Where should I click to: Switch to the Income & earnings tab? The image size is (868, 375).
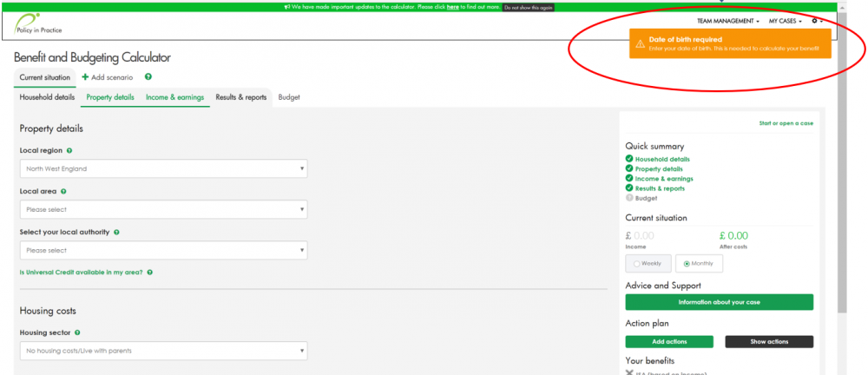[174, 97]
